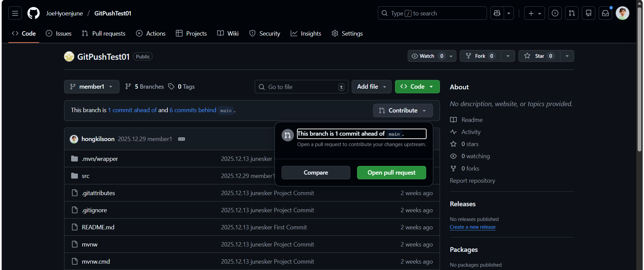The height and width of the screenshot is (270, 644).
Task: Click the Fork button
Action: (480, 56)
